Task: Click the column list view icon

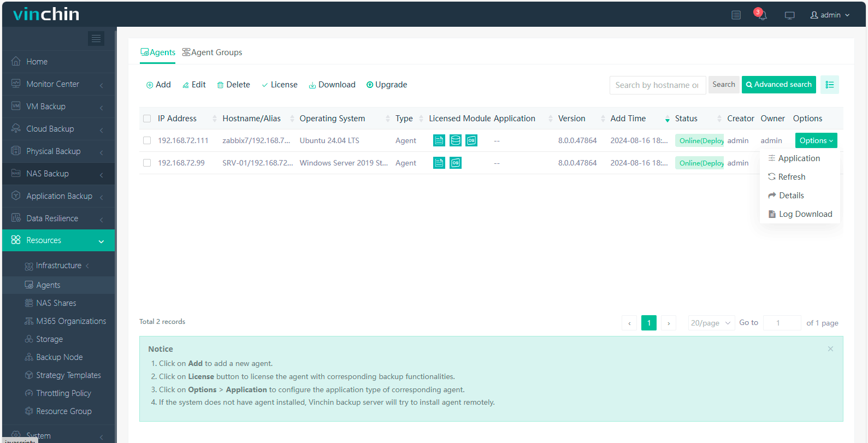Action: pyautogui.click(x=829, y=85)
